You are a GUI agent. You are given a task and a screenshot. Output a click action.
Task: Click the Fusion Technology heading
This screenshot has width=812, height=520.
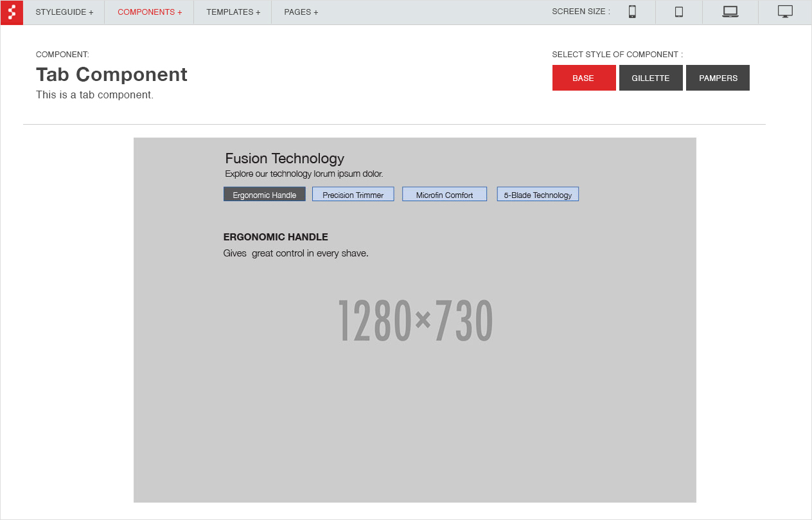tap(285, 158)
